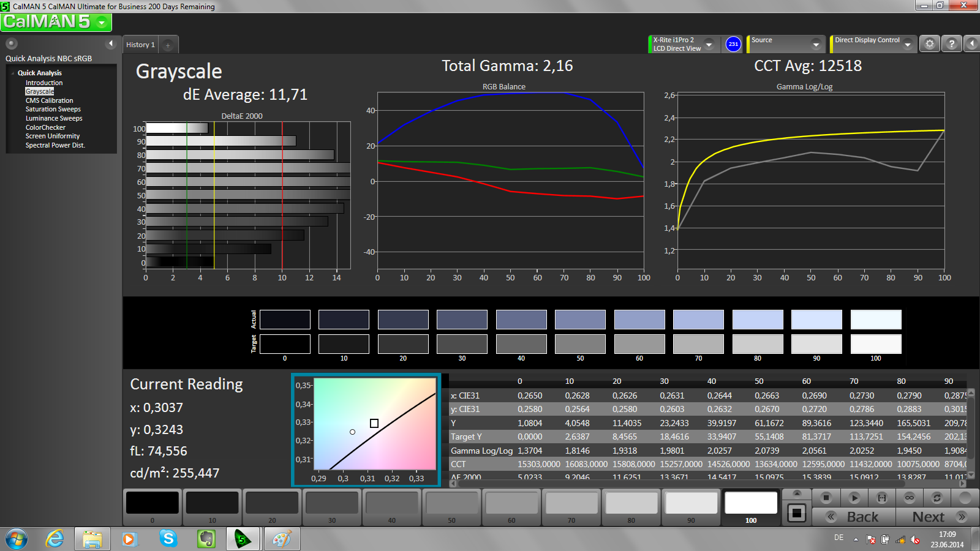The height and width of the screenshot is (551, 980).
Task: Click the blue 231 meter status circle
Action: tap(733, 44)
